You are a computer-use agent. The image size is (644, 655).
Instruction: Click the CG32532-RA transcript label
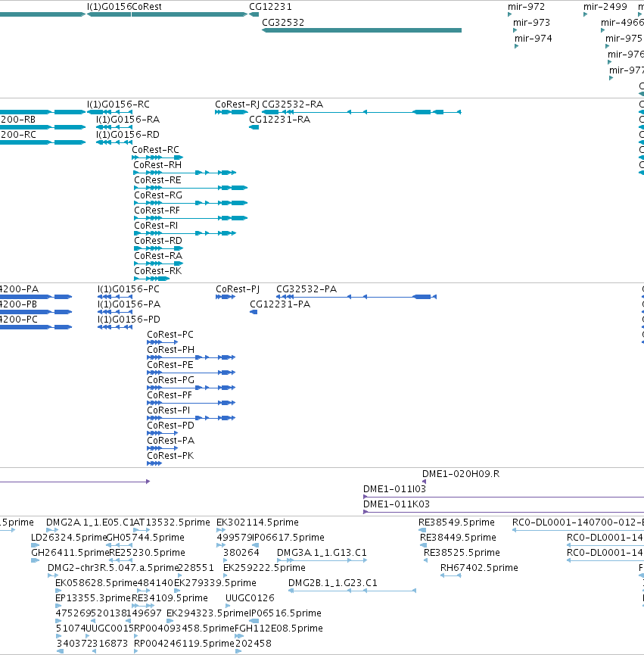(293, 104)
